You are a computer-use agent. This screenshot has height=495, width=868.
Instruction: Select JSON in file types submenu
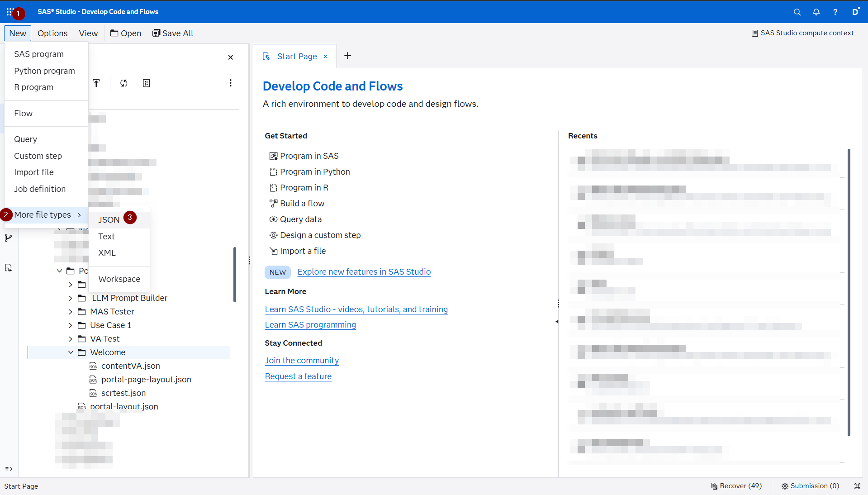[119, 220]
